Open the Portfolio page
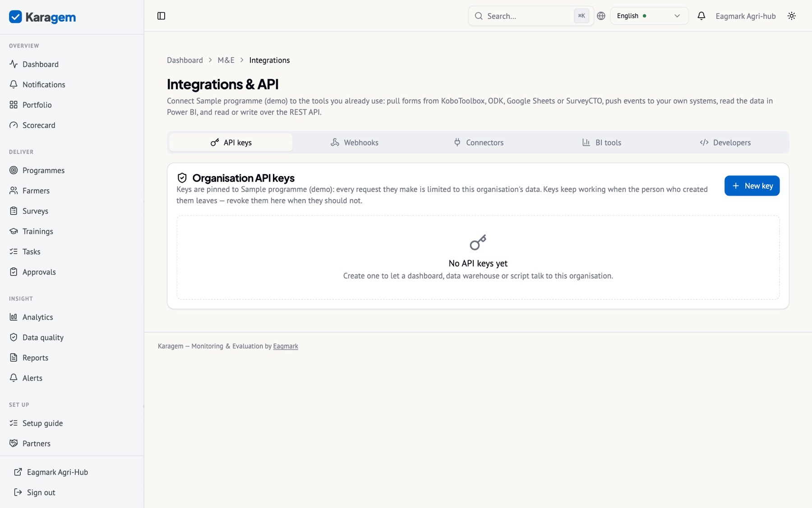Screen dimensions: 812x508 click(x=72, y=105)
